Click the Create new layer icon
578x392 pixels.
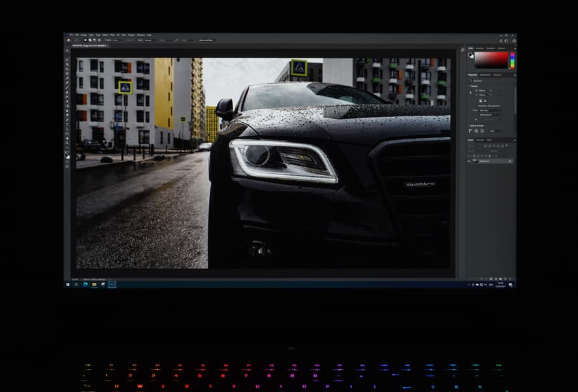coord(505,279)
